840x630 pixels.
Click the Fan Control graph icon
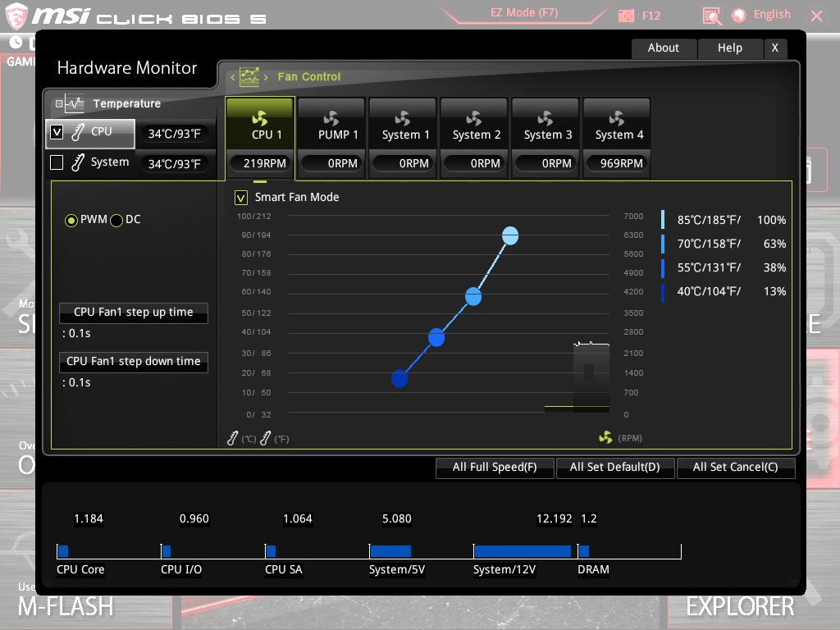point(249,77)
